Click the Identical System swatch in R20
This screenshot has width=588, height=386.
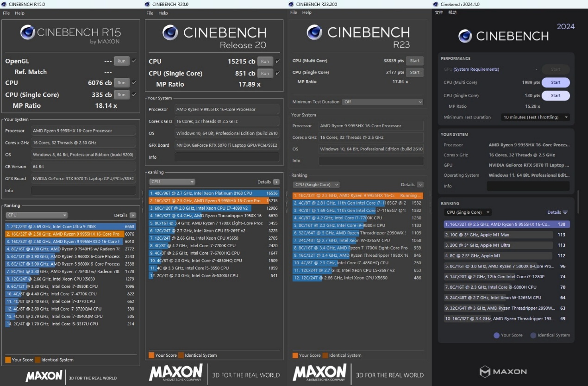181,355
